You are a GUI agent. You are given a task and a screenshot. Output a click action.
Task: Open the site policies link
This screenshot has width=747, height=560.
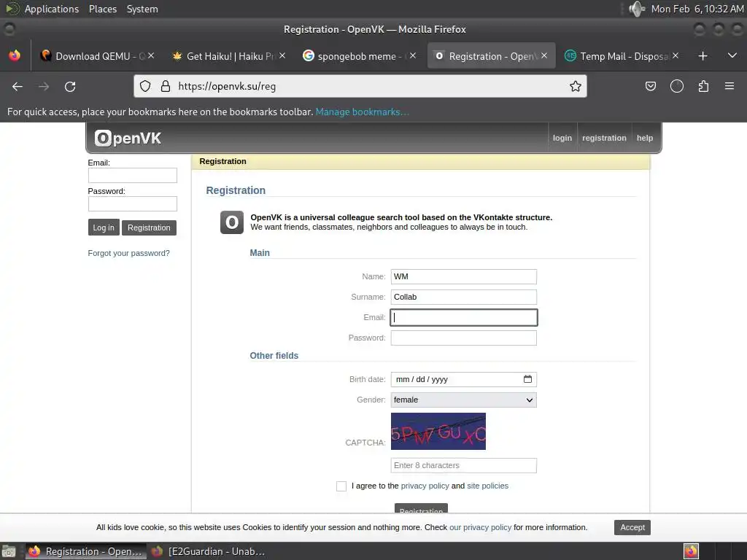pyautogui.click(x=487, y=486)
